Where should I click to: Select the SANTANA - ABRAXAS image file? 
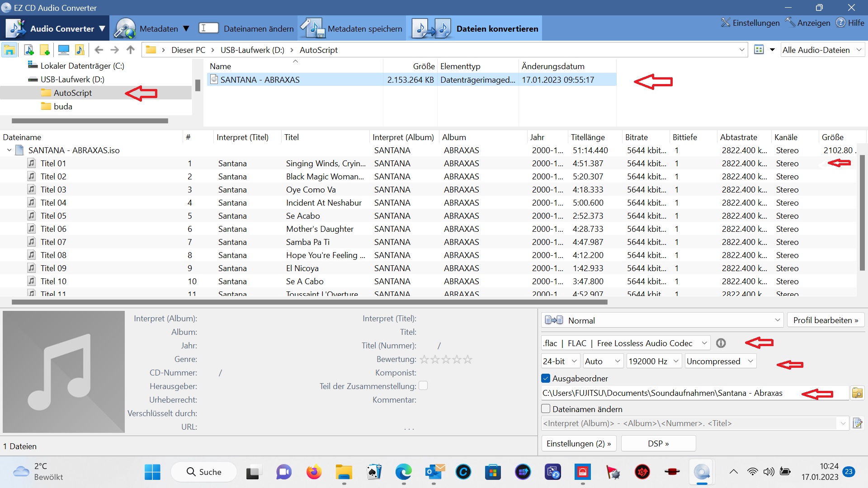pyautogui.click(x=411, y=80)
